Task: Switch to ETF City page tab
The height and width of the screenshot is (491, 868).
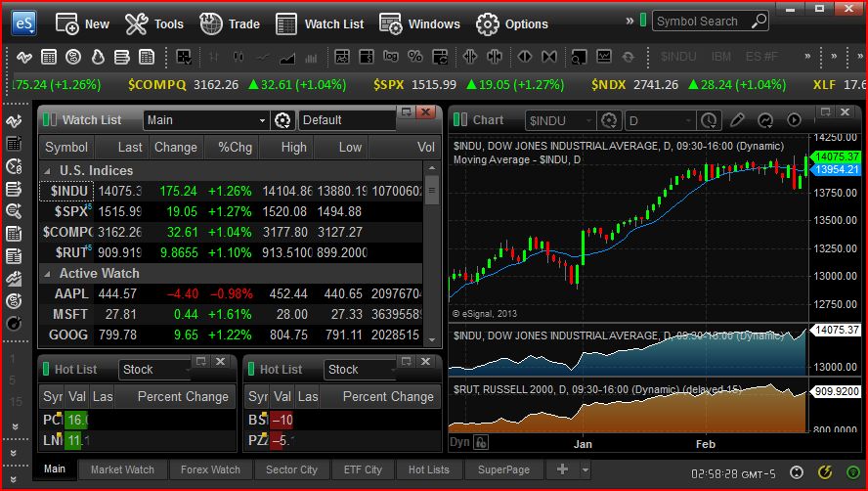Action: (363, 469)
